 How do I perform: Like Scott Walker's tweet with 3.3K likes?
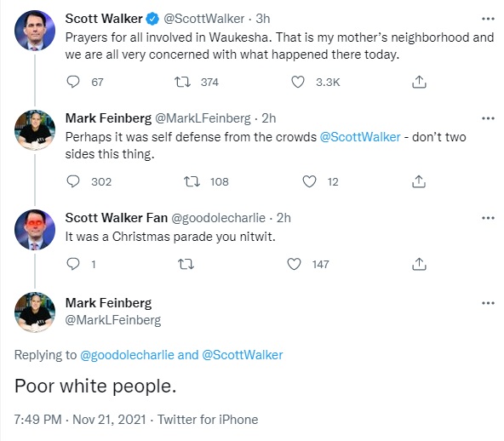tap(298, 82)
